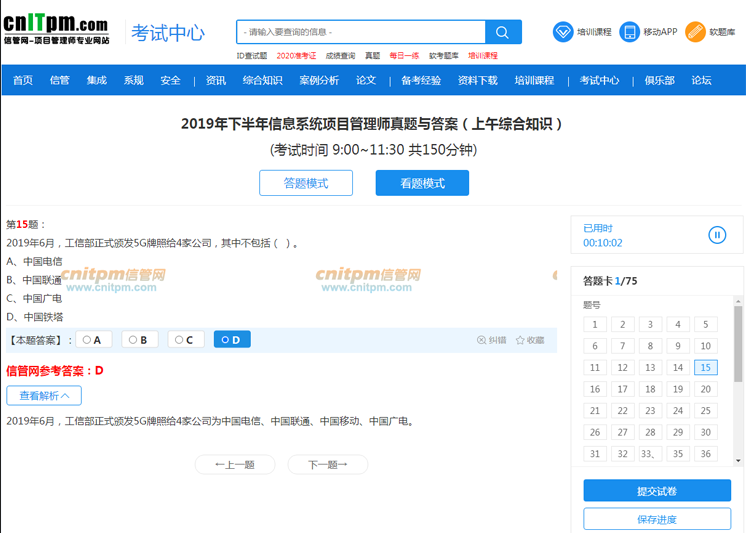Open the 培训课程 graduation cap icon
Screen dimensions: 749x533
(x=563, y=32)
